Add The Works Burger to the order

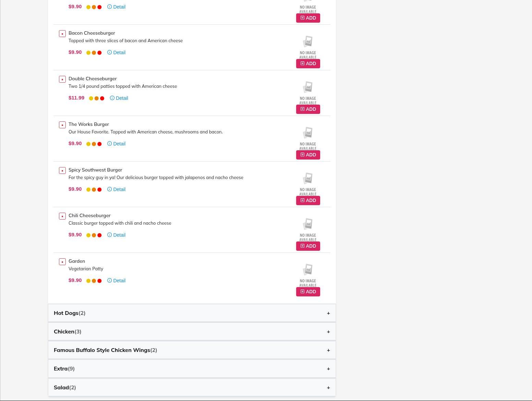(308, 155)
